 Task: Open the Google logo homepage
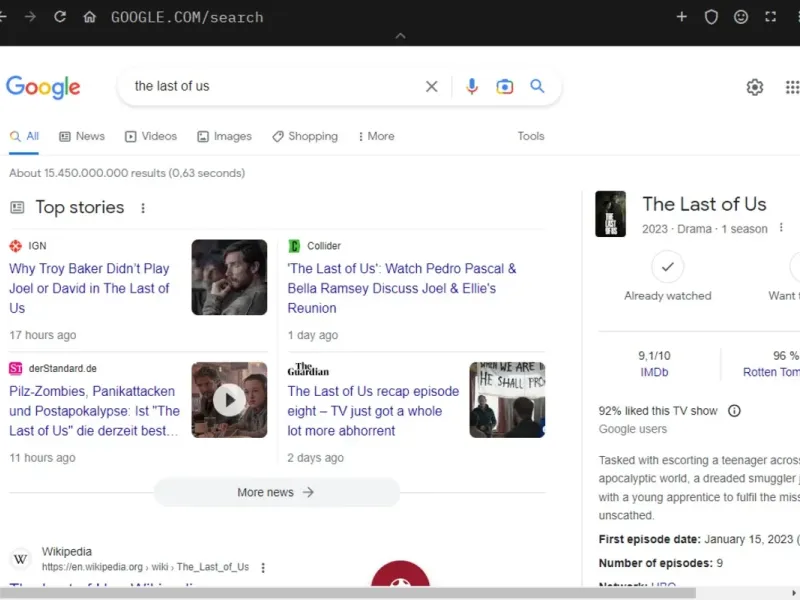pyautogui.click(x=43, y=87)
